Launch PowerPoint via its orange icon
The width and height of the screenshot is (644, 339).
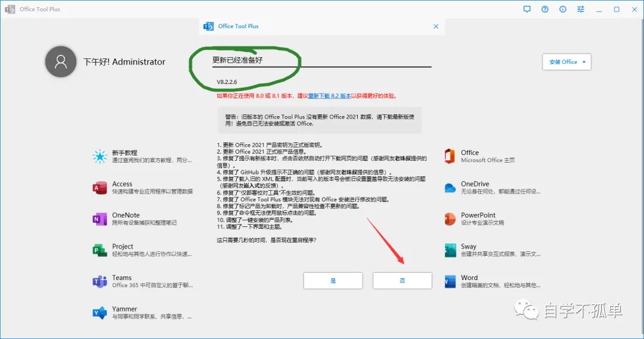[x=450, y=219]
